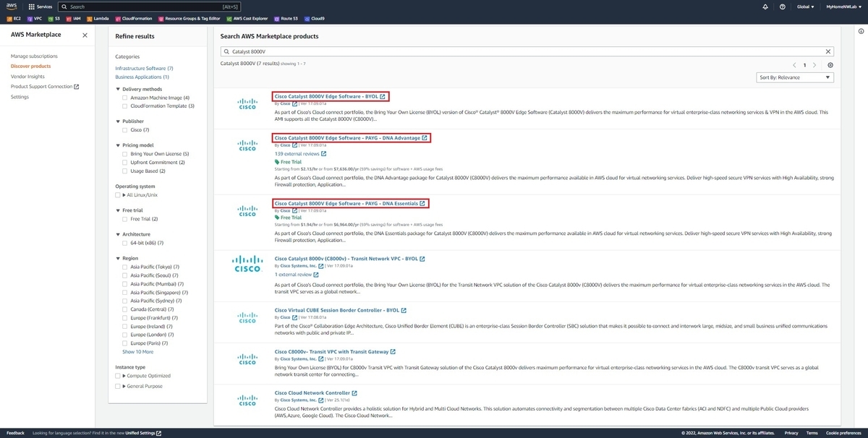Tick the Upfront Commitment checkbox

(x=125, y=163)
